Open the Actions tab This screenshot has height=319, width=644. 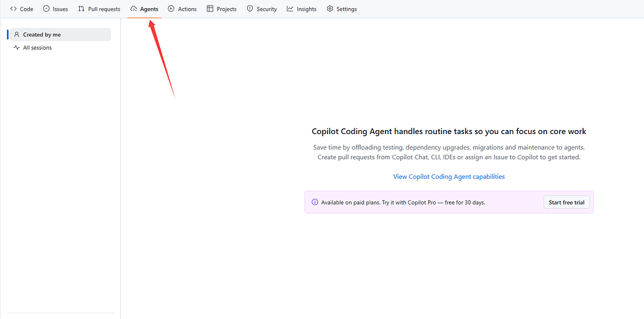point(182,9)
